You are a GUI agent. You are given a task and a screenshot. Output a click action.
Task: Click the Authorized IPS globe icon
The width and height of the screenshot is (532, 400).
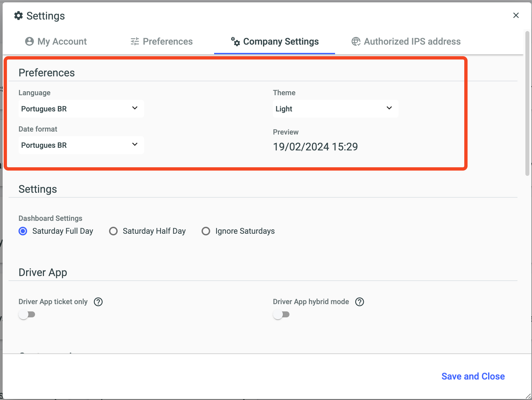tap(356, 41)
